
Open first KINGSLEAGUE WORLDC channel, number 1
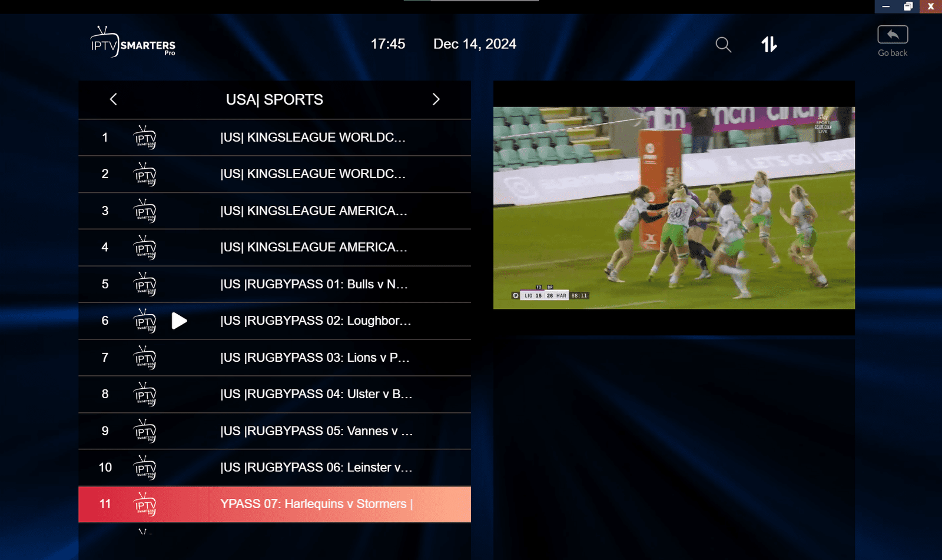(x=274, y=138)
